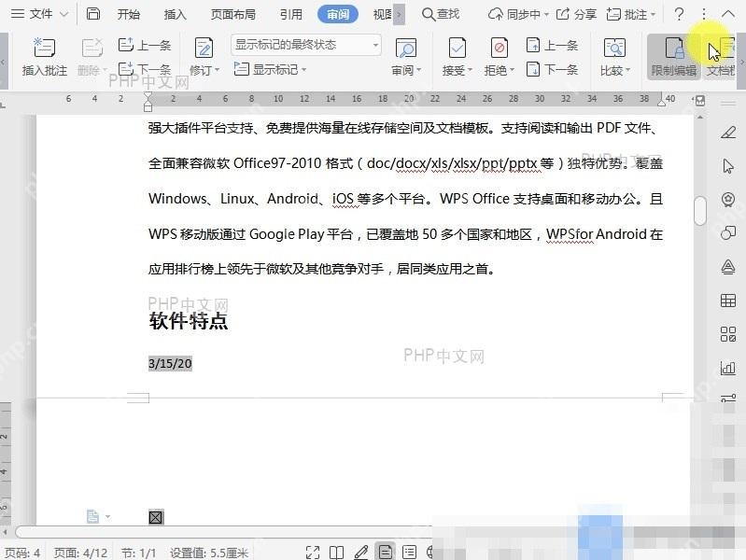Screen dimensions: 746x560
Task: Click 页码: 4 in status bar
Action: coord(21,553)
